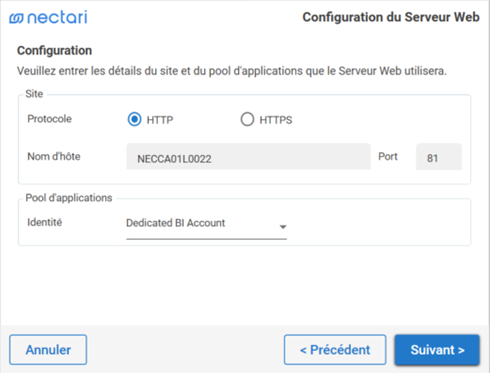
Task: Click the HTTPS label text
Action: click(x=276, y=120)
